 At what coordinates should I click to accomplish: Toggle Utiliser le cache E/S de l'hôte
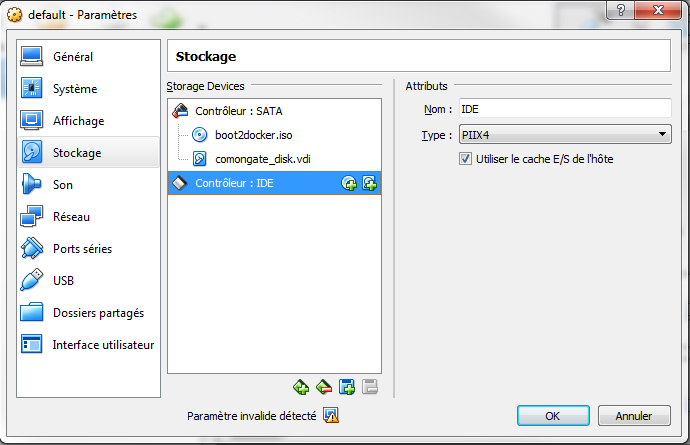point(465,159)
